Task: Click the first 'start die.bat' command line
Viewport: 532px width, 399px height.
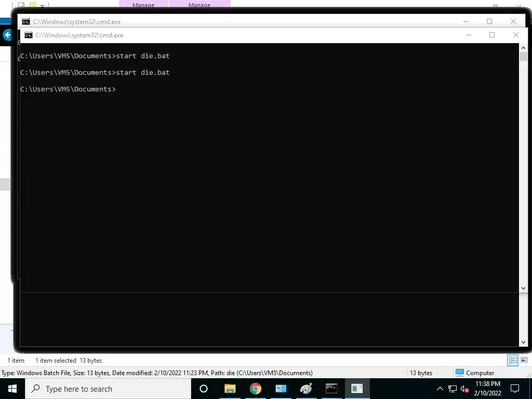Action: coord(95,56)
